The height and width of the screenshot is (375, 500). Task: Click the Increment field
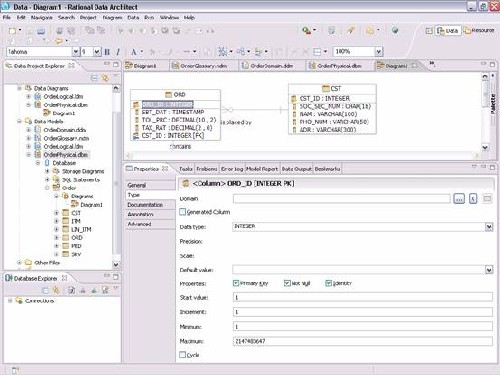point(363,312)
